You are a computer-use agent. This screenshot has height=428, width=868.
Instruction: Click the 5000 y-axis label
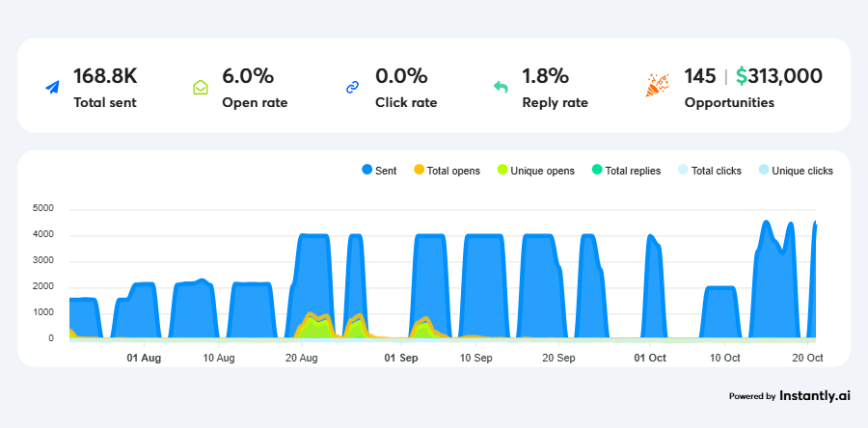click(43, 209)
